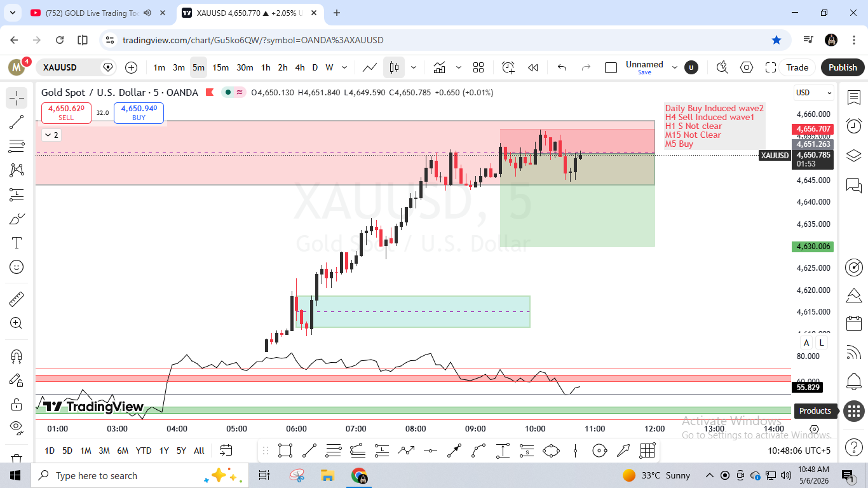Enter fullscreen chart mode
This screenshot has width=868, height=488.
click(771, 67)
